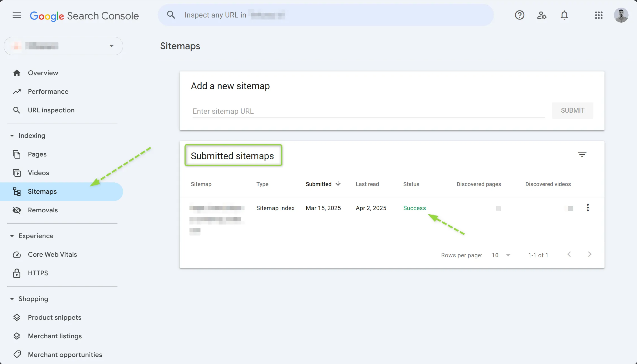Go to next page of sitemaps
Image resolution: width=637 pixels, height=364 pixels.
[x=590, y=254]
